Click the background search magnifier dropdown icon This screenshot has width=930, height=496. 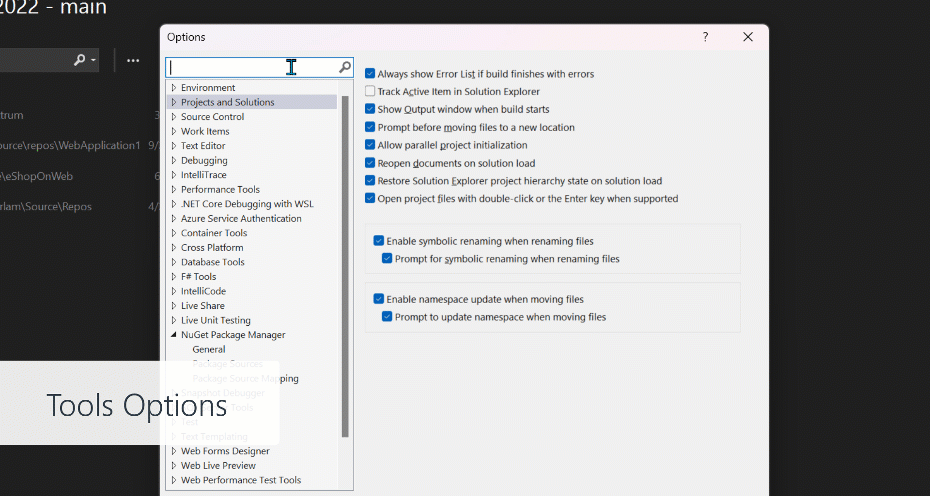tap(84, 61)
